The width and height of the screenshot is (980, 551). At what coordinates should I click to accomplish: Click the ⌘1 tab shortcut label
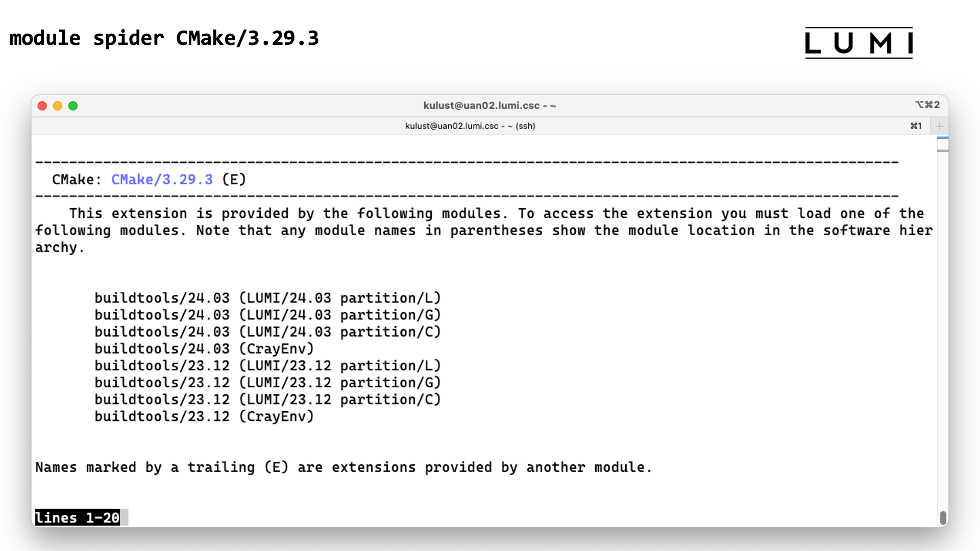click(916, 126)
